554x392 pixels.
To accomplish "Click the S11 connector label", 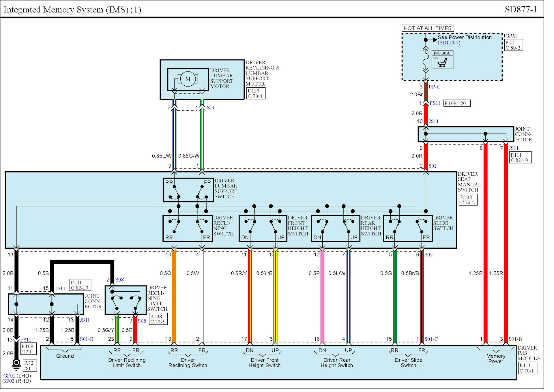I will [211, 108].
